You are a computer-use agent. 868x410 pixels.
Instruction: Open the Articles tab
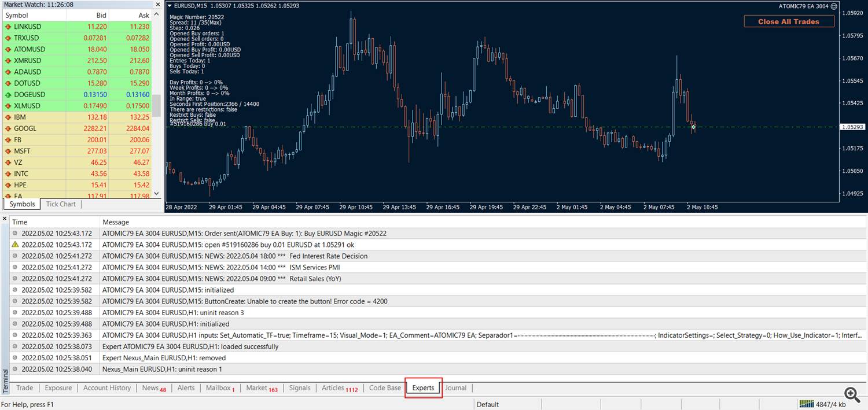click(340, 388)
